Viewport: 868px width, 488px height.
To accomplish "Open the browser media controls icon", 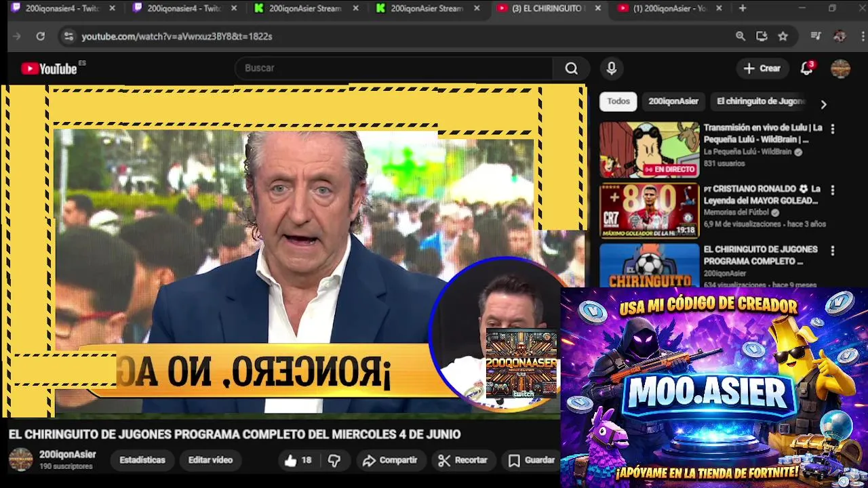I will (816, 37).
